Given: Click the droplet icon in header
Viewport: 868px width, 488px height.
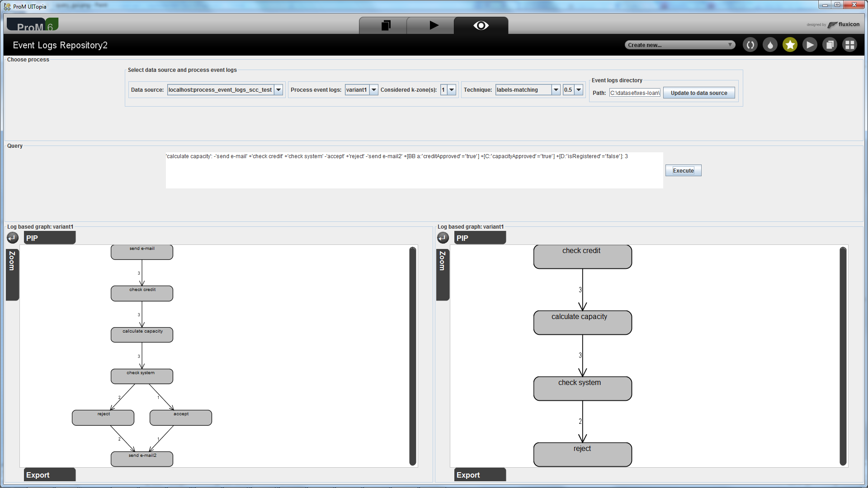Looking at the screenshot, I should click(x=770, y=45).
